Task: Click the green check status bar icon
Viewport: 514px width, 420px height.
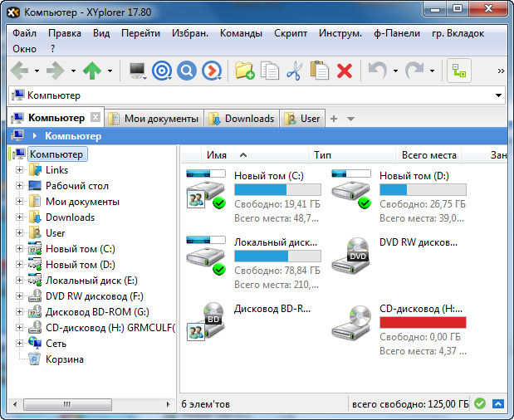Action: point(481,404)
